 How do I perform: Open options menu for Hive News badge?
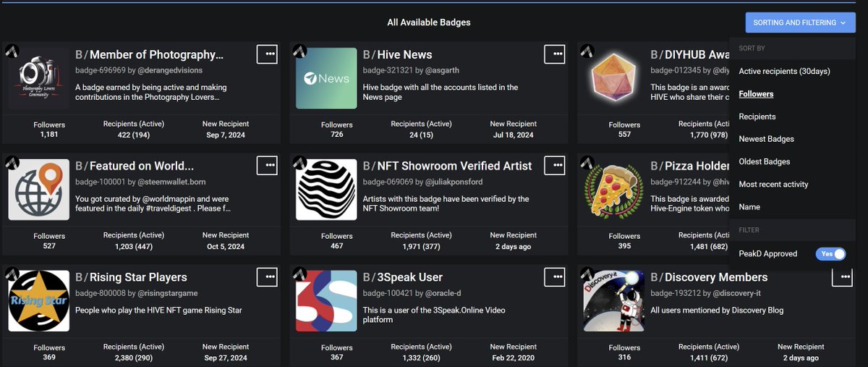(x=554, y=54)
